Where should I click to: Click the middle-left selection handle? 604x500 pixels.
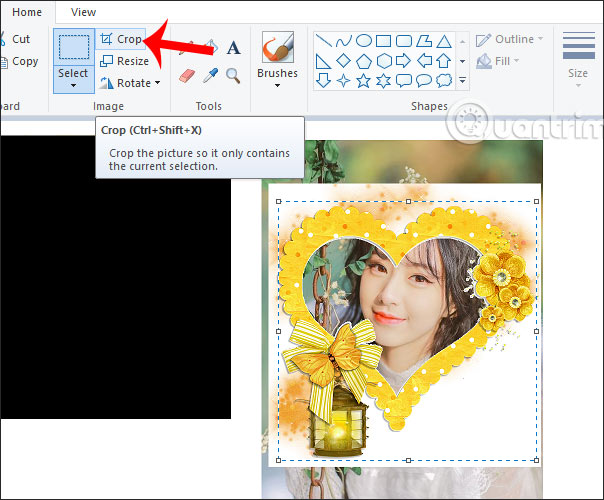(279, 331)
